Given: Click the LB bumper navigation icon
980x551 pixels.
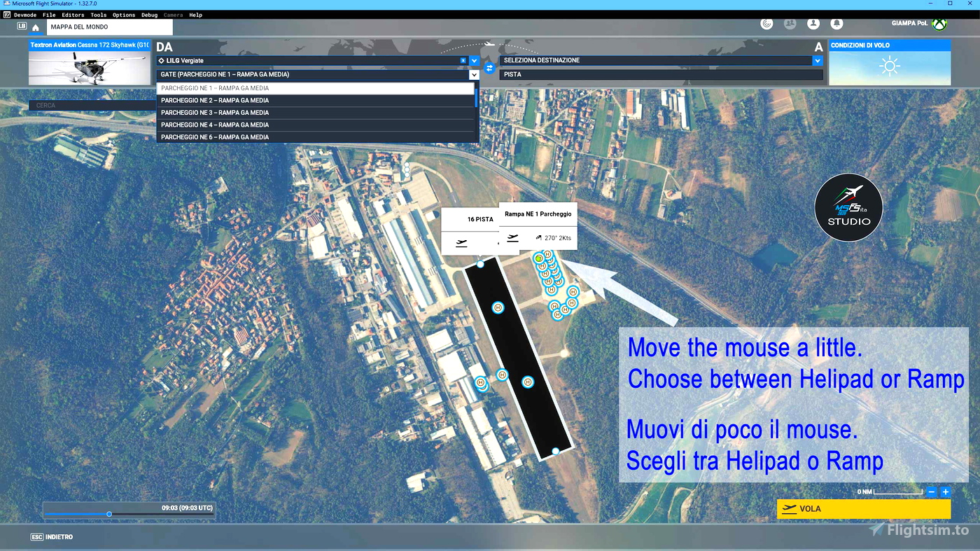Looking at the screenshot, I should (x=22, y=26).
